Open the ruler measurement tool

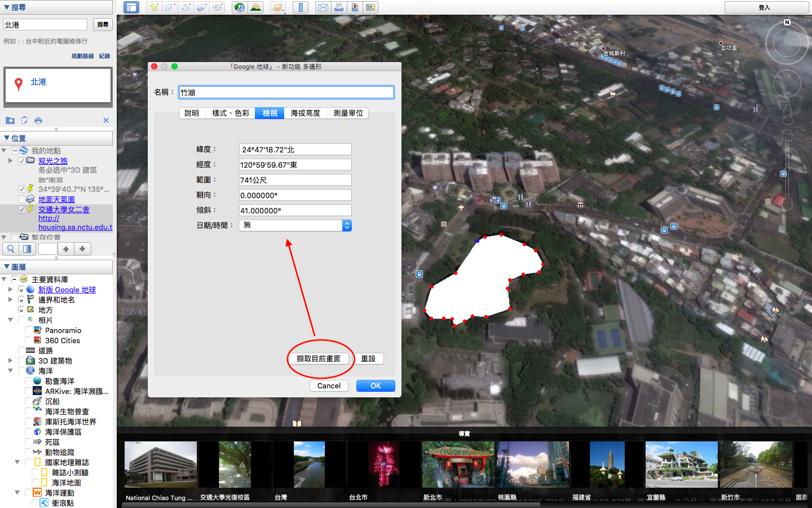[x=301, y=7]
